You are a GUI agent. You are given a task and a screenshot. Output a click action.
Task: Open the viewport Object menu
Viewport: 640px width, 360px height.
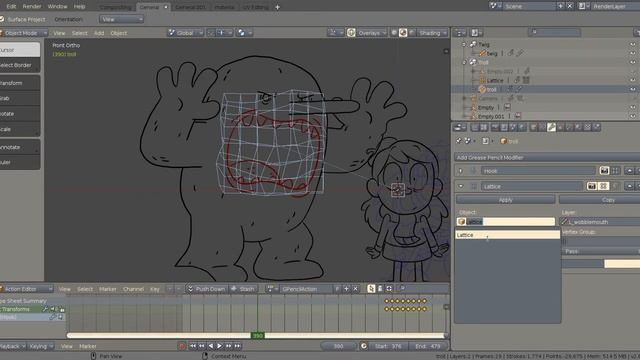click(x=119, y=33)
